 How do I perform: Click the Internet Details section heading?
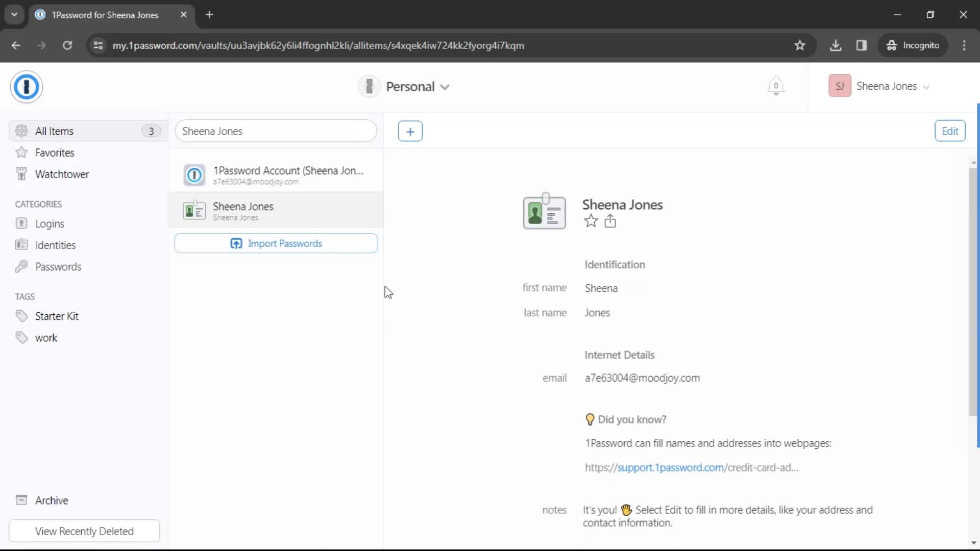(x=619, y=355)
